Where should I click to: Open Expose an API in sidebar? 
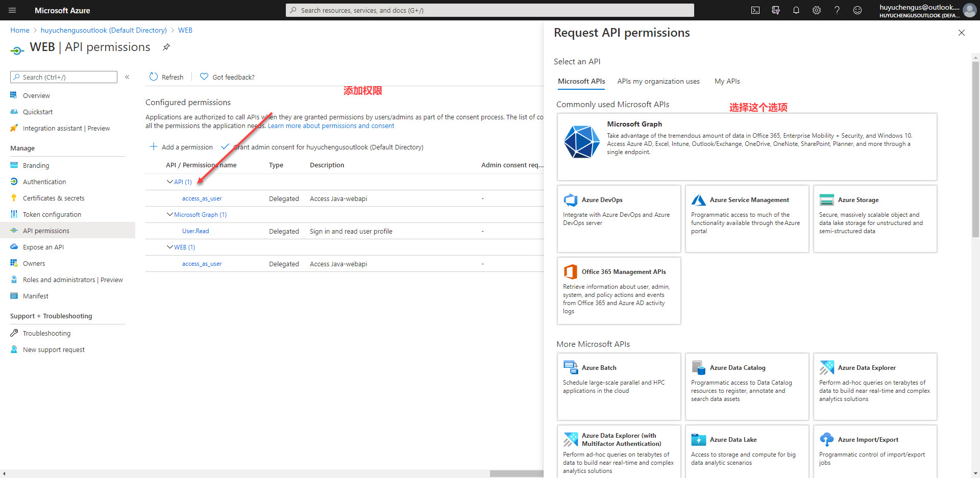(x=43, y=247)
